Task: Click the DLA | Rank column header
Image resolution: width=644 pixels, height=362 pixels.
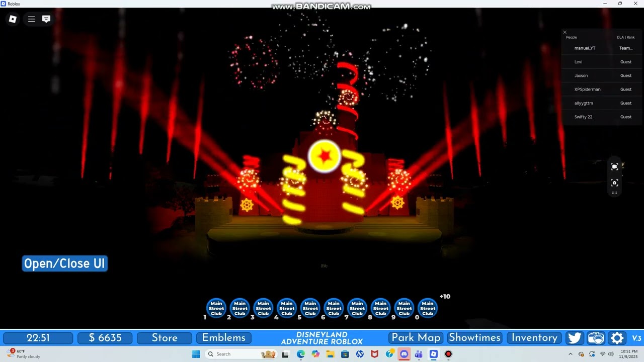Action: point(626,37)
